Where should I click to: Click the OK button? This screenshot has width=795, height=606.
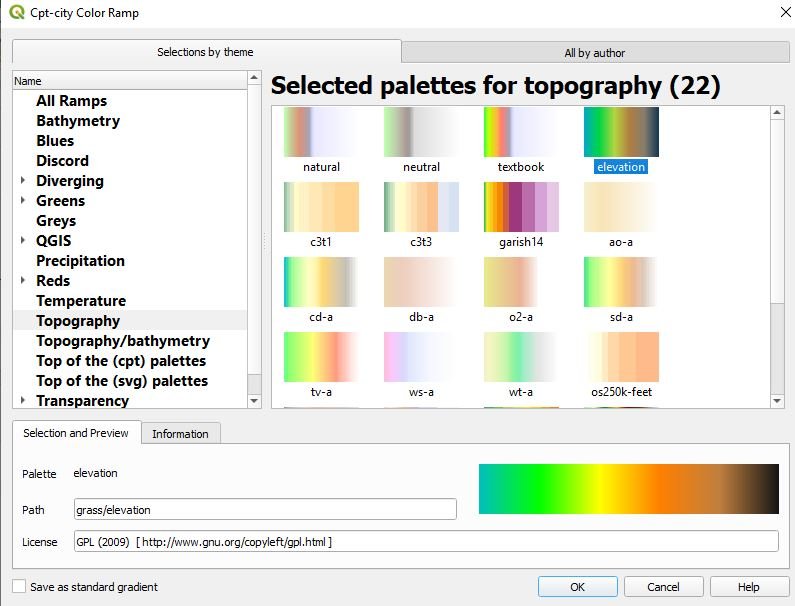tap(577, 587)
